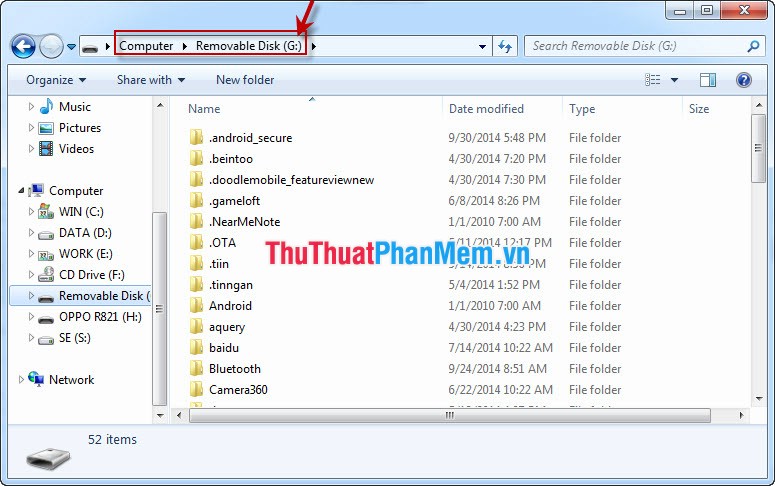The width and height of the screenshot is (775, 486).
Task: Open the recent pages dropdown arrow
Action: point(72,47)
